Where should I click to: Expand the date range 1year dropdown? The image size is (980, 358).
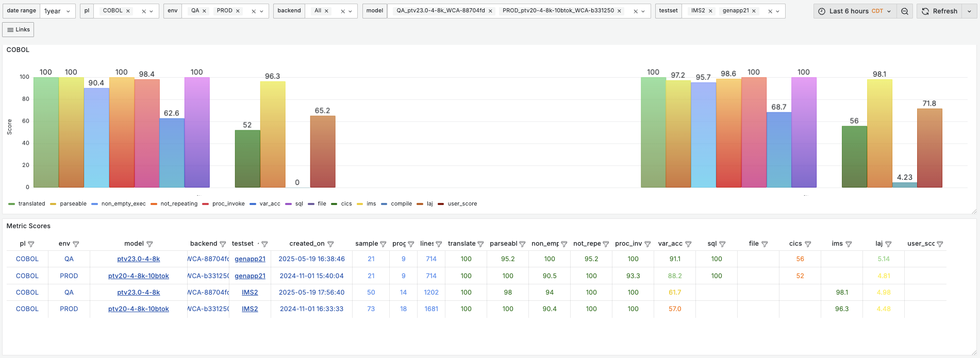point(57,11)
